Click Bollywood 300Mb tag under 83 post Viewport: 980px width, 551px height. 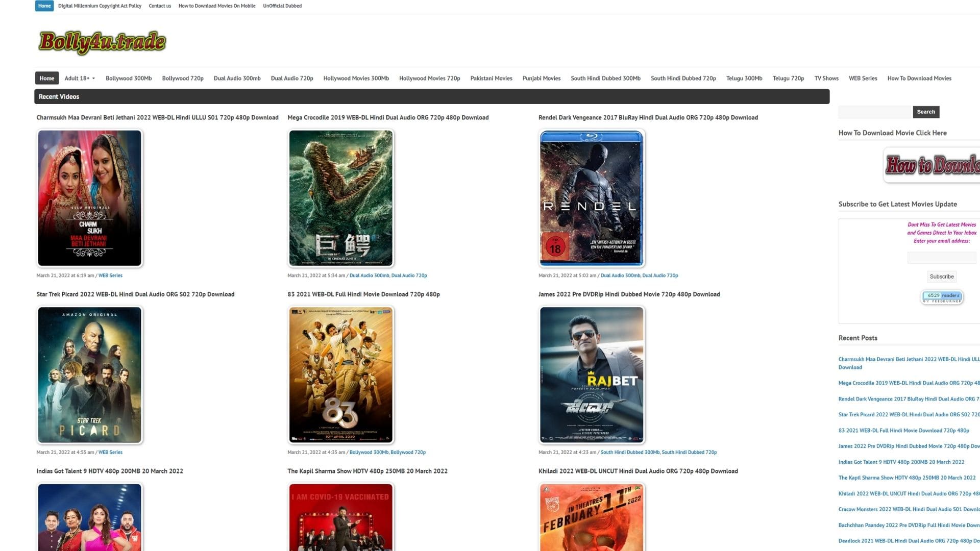(x=369, y=453)
